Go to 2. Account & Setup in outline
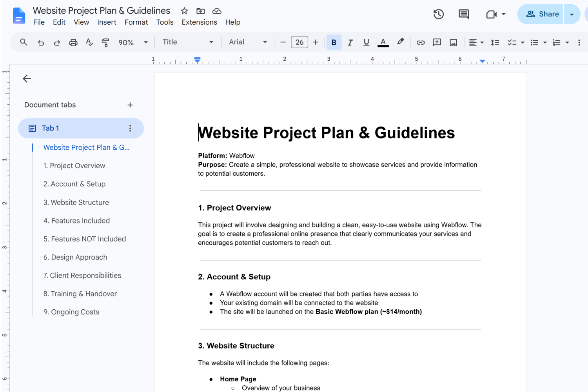The image size is (588, 392). [x=74, y=184]
